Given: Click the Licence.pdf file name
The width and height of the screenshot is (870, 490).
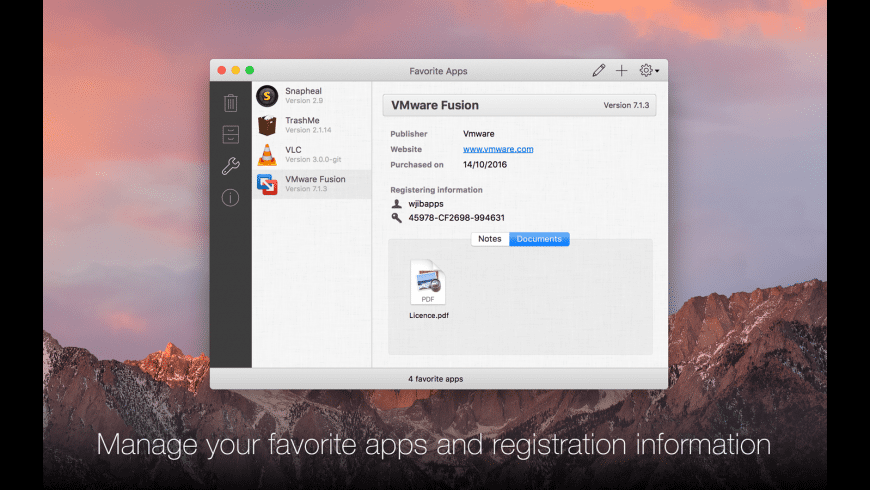Looking at the screenshot, I should pos(429,315).
